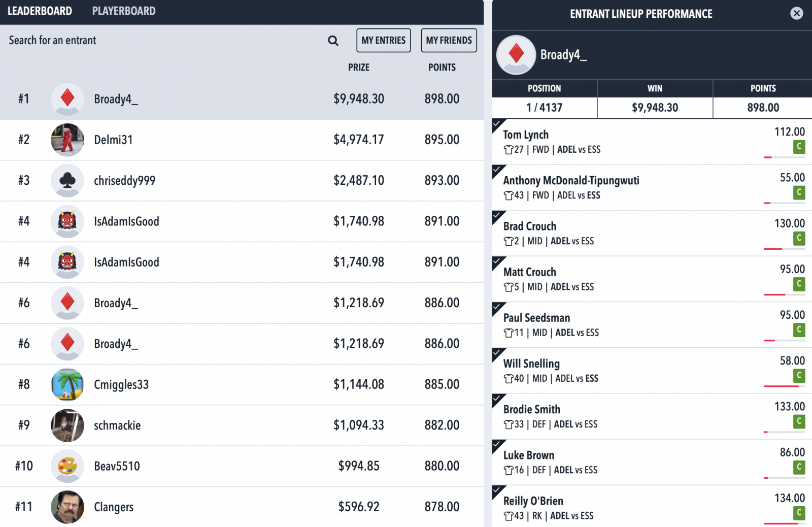Click the checkmark corner on Paul Seedsman

click(x=497, y=308)
